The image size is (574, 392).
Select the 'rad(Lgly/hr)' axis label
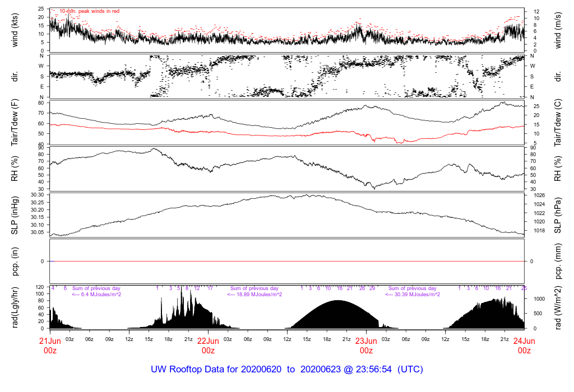15,307
